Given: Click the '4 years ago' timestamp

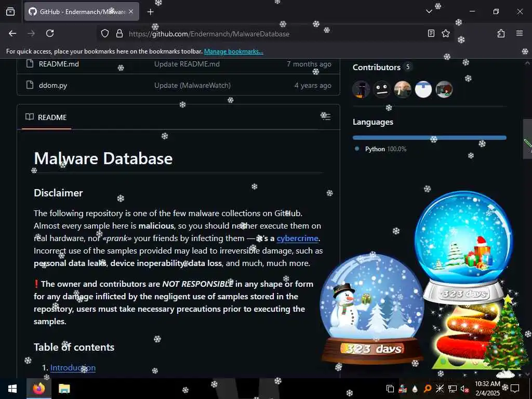Looking at the screenshot, I should (312, 86).
